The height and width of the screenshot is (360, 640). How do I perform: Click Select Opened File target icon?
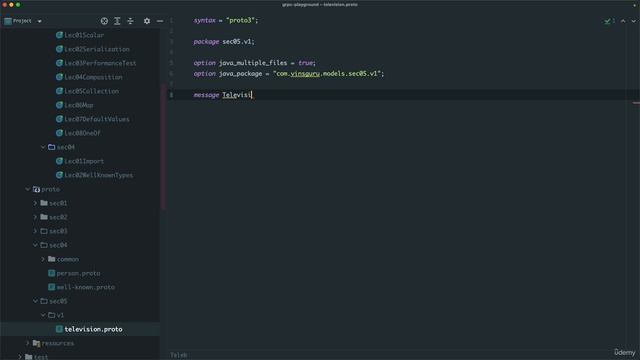coord(104,21)
